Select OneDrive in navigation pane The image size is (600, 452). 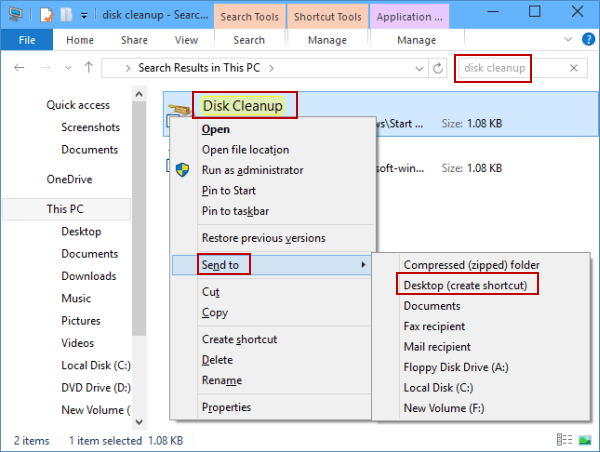69,179
